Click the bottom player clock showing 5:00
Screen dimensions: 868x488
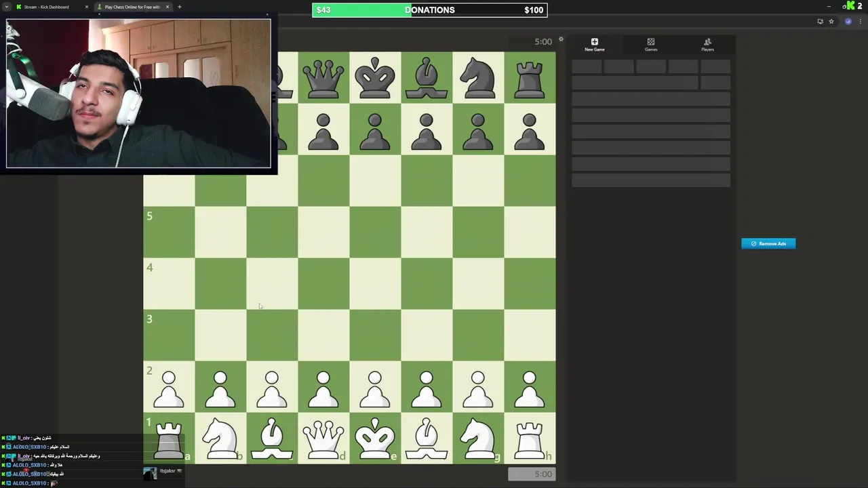tap(532, 474)
